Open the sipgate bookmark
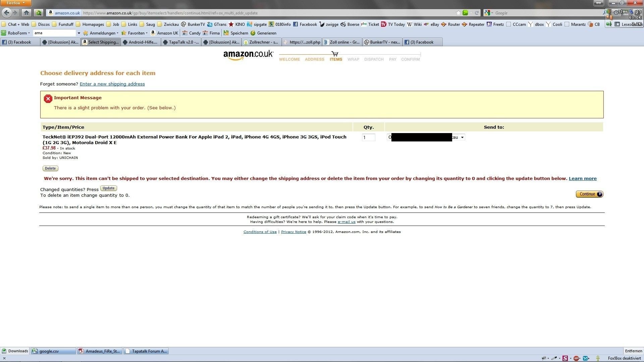The height and width of the screenshot is (362, 644). click(257, 24)
